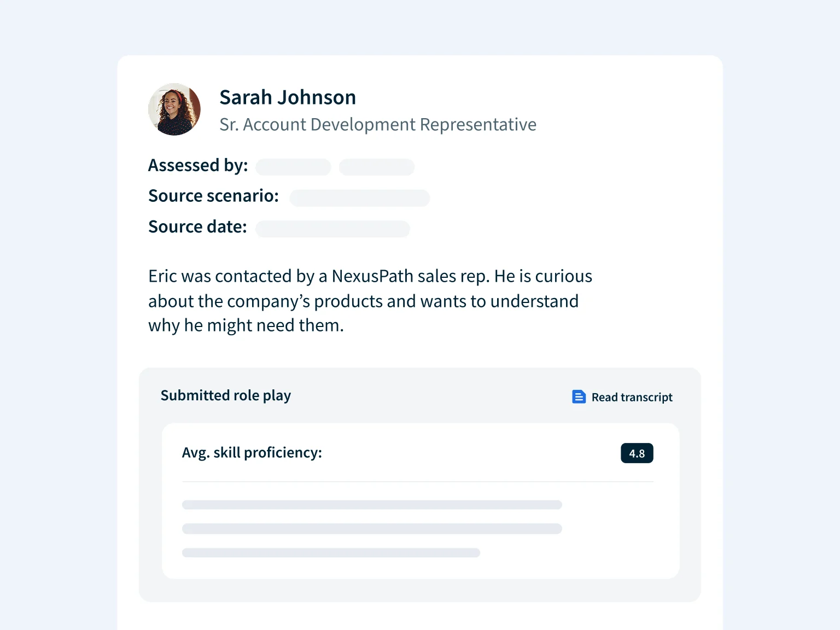Click the 4.8 skill proficiency badge
The image size is (840, 630).
(x=637, y=453)
